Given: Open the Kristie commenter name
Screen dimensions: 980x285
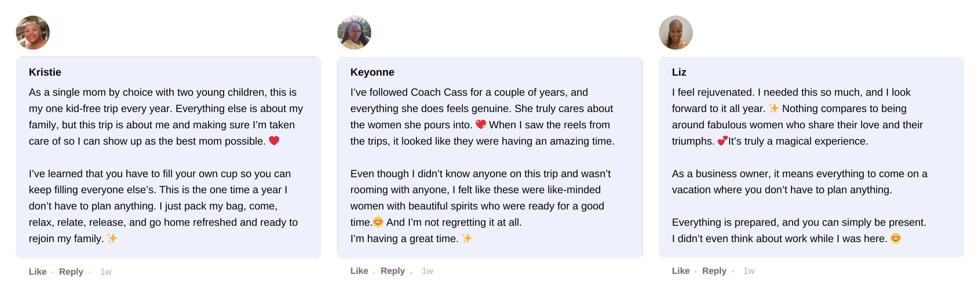Looking at the screenshot, I should point(45,72).
